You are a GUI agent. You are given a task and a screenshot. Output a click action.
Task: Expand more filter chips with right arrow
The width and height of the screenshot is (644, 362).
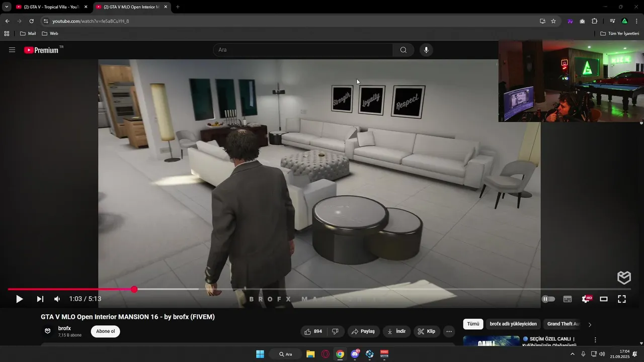590,324
